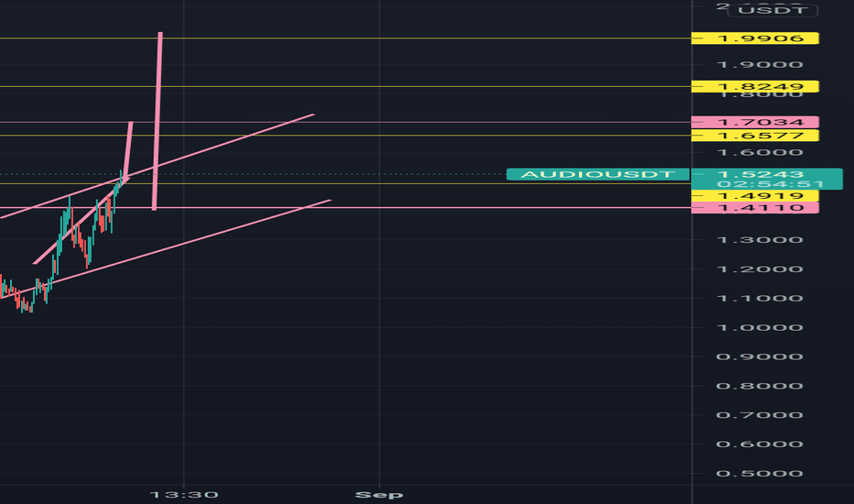Click the Sep time axis label
This screenshot has height=504, width=854.
(379, 495)
